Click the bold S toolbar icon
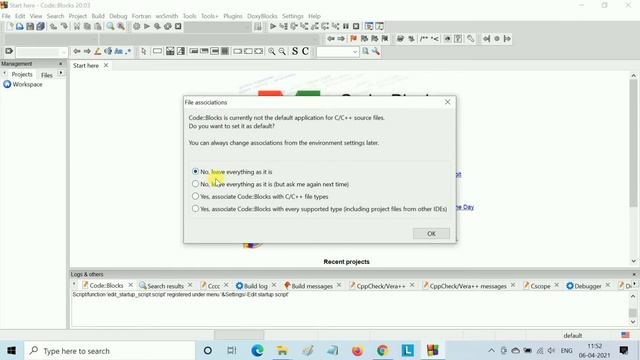The image size is (640, 360). click(295, 51)
